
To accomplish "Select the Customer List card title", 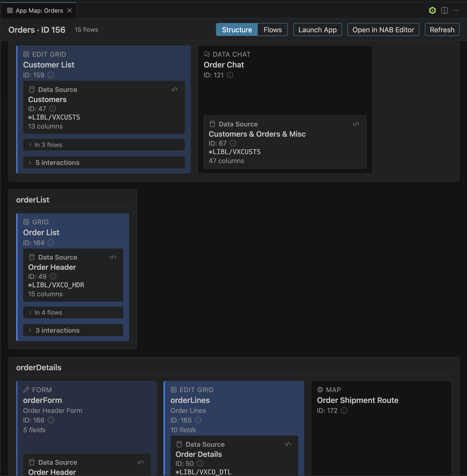I will tap(49, 65).
